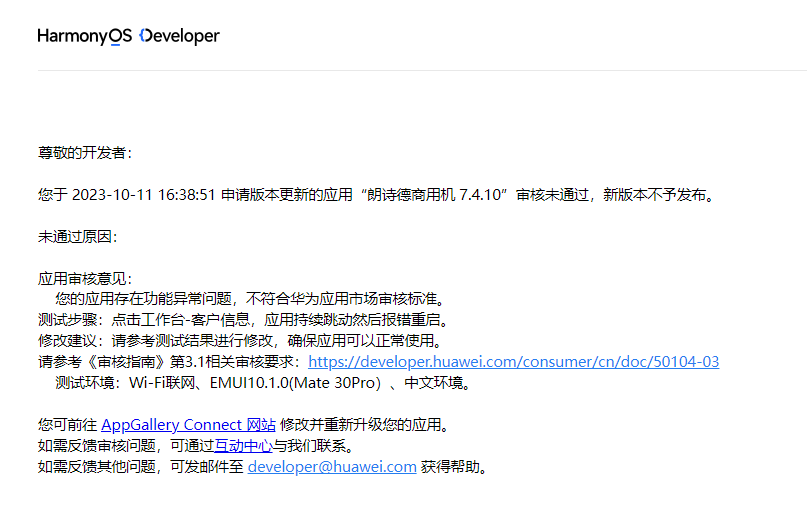Click the 修改建议 line

pos(240,341)
